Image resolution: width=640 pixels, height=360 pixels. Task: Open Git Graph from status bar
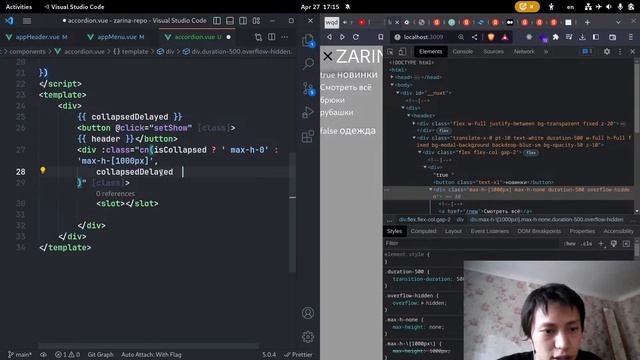click(100, 355)
